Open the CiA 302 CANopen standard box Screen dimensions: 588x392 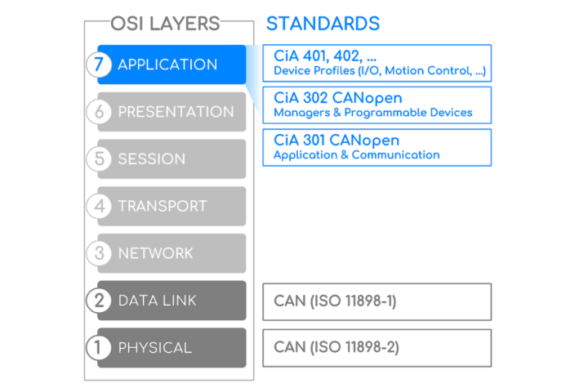pos(377,105)
